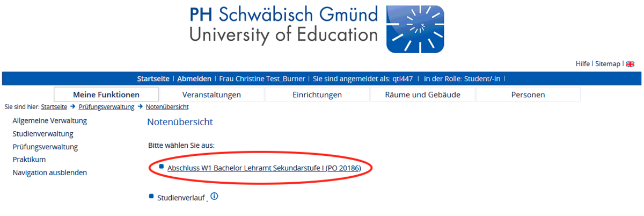This screenshot has width=644, height=216.
Task: Open the Studienverlauf link
Action: 181,198
